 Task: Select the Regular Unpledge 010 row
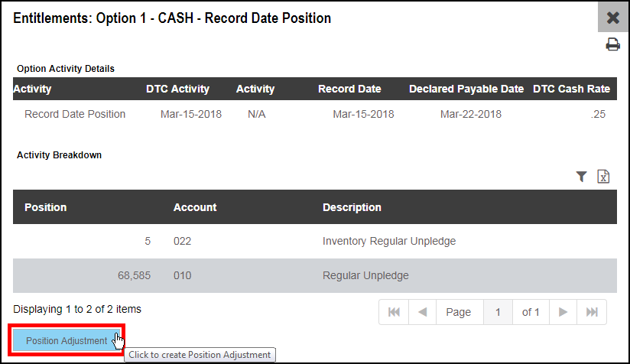pos(314,275)
